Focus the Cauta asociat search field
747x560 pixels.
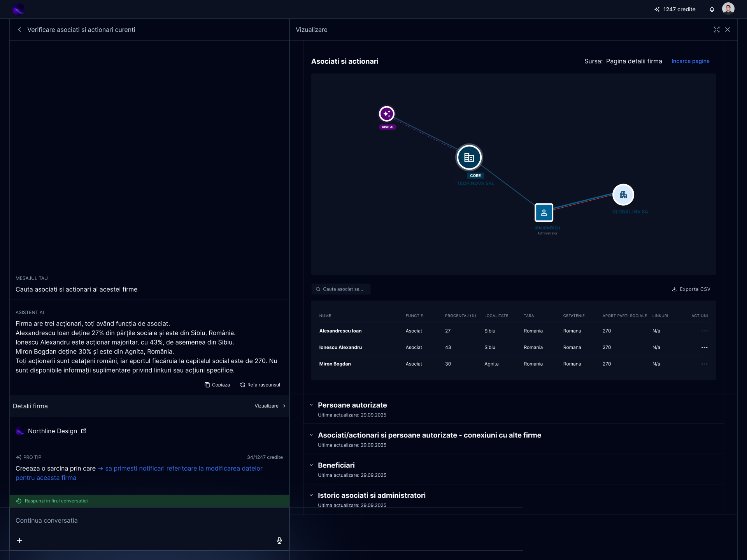click(341, 289)
